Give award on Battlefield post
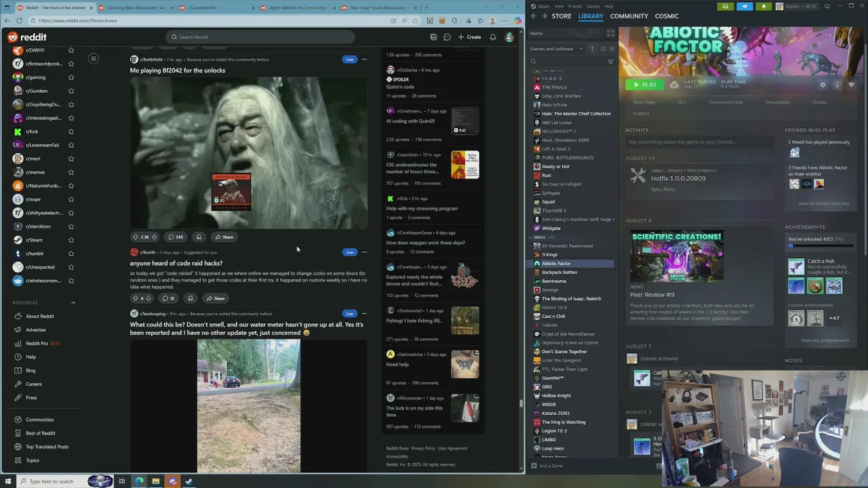 coord(199,237)
